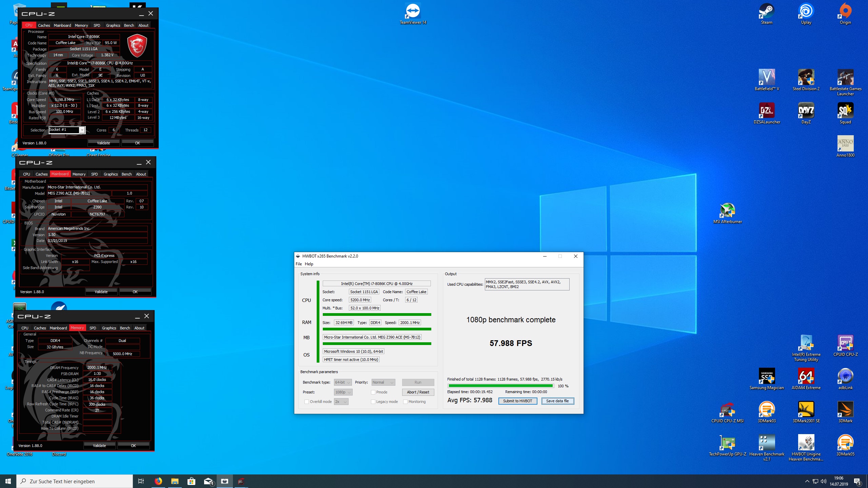
Task: Switch to Caches tab in top CPU-Z window
Action: (44, 25)
